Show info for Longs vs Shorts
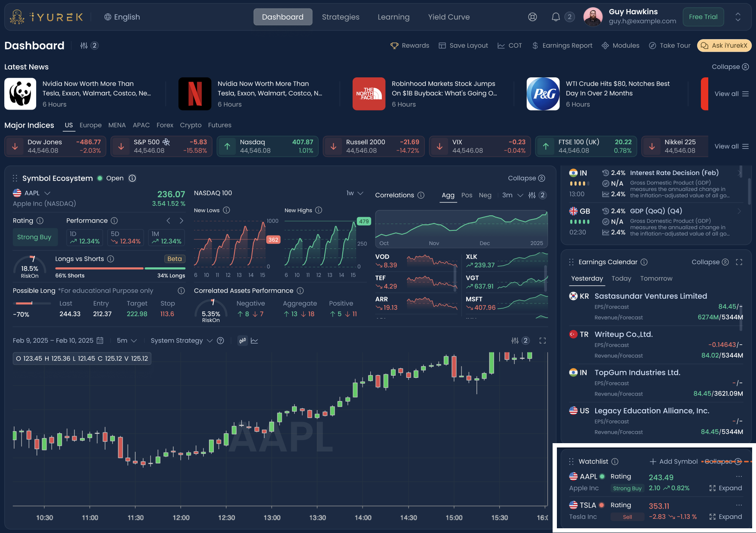 [x=111, y=259]
